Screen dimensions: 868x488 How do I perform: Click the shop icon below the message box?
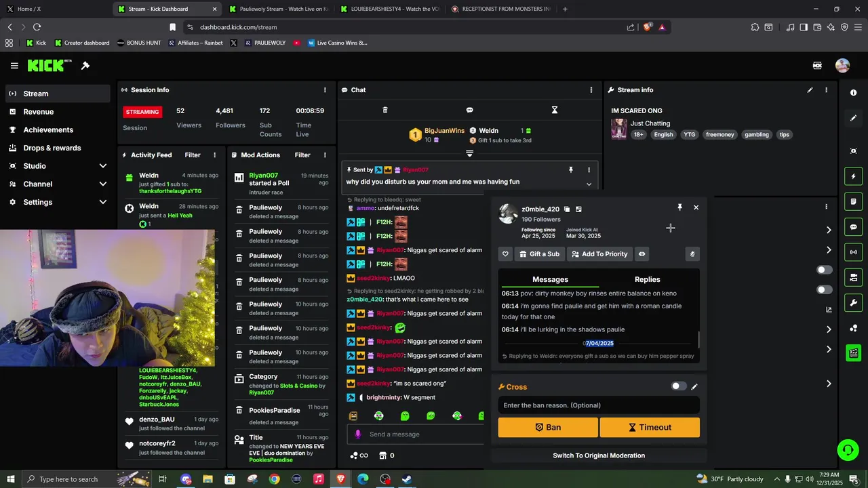coord(382,455)
